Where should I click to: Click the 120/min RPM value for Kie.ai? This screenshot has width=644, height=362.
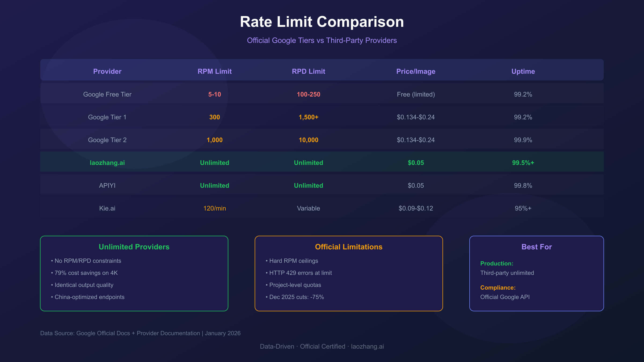[x=214, y=208]
